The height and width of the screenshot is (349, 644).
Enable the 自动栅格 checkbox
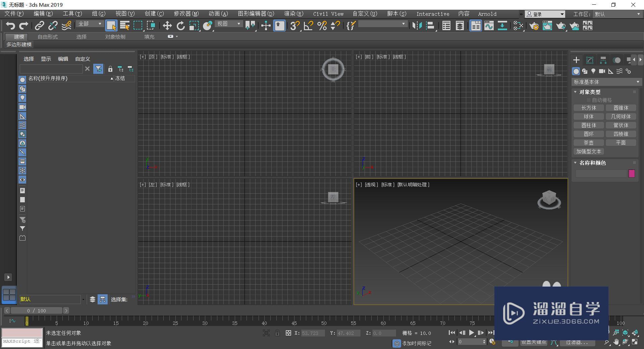[588, 100]
